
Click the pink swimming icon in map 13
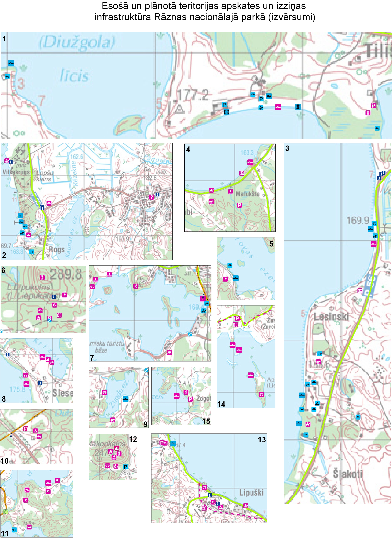tap(246, 506)
